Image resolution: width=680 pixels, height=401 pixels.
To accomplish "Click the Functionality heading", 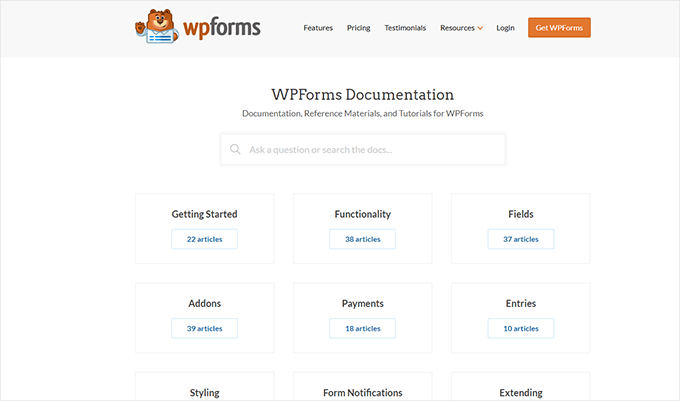I will [363, 214].
